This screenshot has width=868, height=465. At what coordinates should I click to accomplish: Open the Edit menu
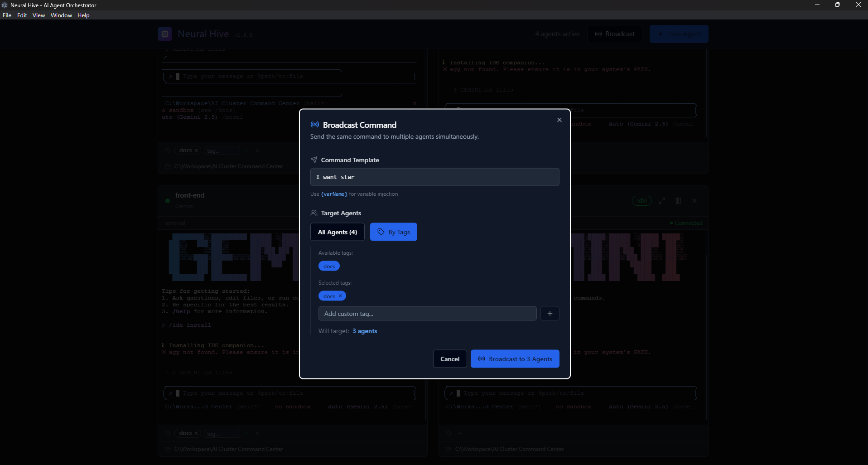22,15
